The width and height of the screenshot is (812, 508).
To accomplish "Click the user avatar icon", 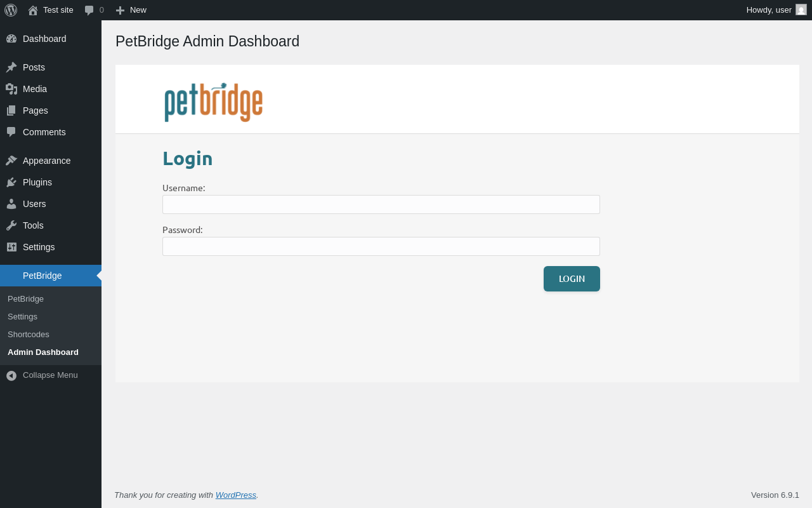I will [x=801, y=10].
